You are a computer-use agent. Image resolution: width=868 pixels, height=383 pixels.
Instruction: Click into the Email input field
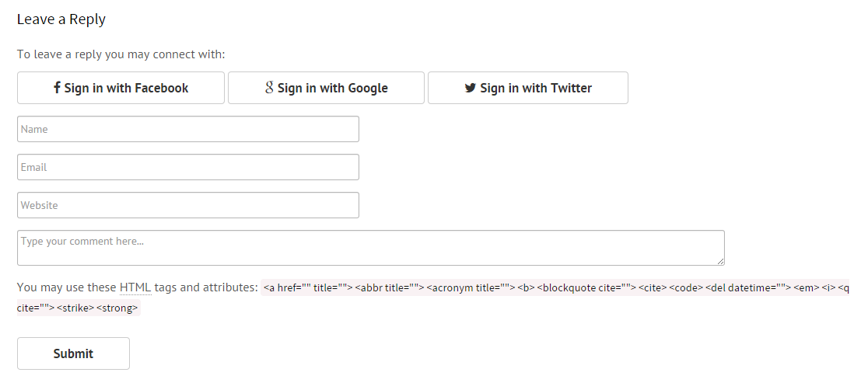coord(188,167)
